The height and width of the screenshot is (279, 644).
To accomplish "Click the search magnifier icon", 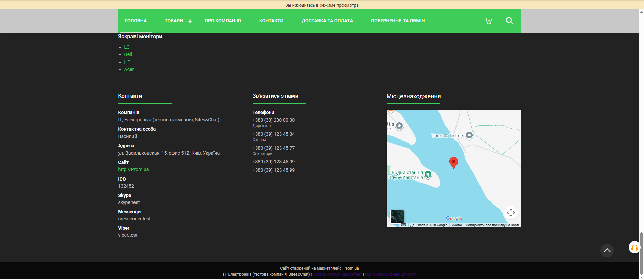I will pyautogui.click(x=509, y=21).
